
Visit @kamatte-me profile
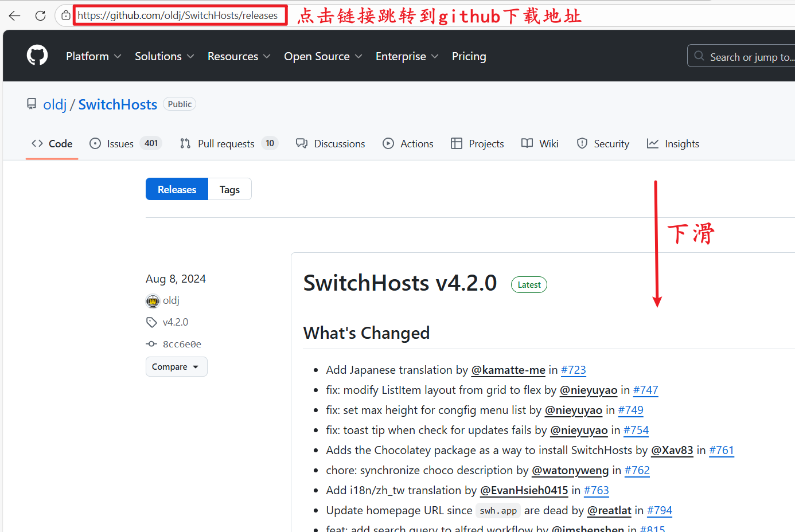pos(508,370)
